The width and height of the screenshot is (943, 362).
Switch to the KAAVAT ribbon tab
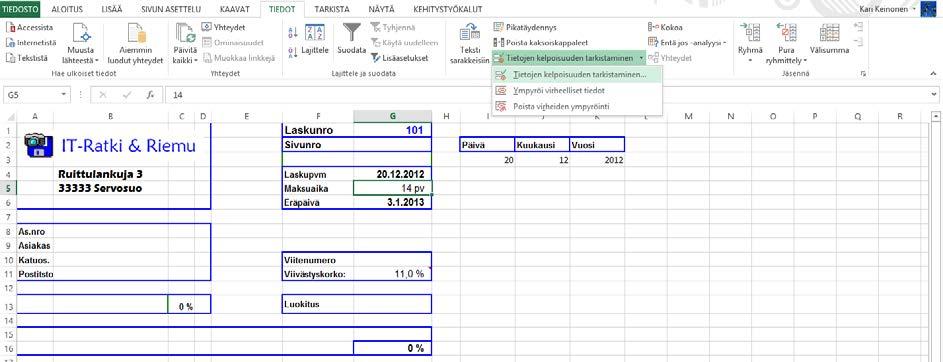[x=235, y=10]
